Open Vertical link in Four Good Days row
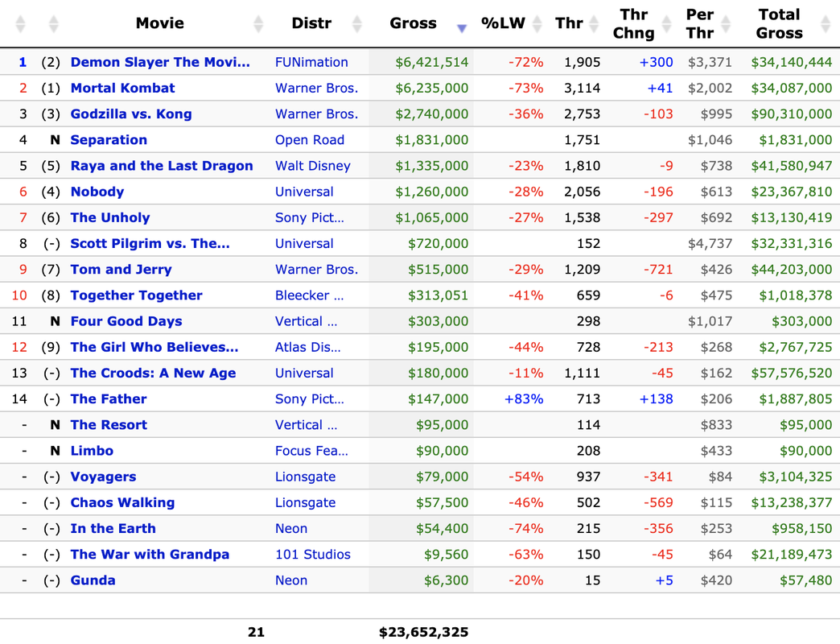 click(307, 321)
